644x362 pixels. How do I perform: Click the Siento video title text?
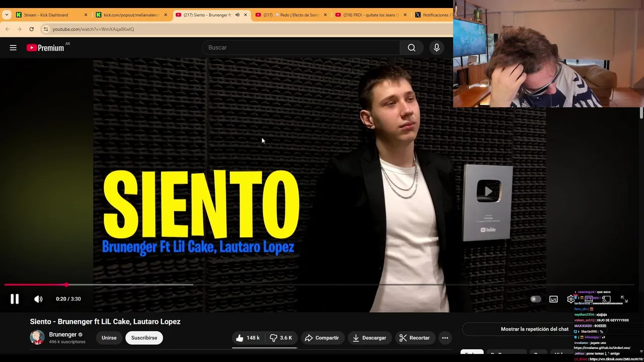point(105,322)
